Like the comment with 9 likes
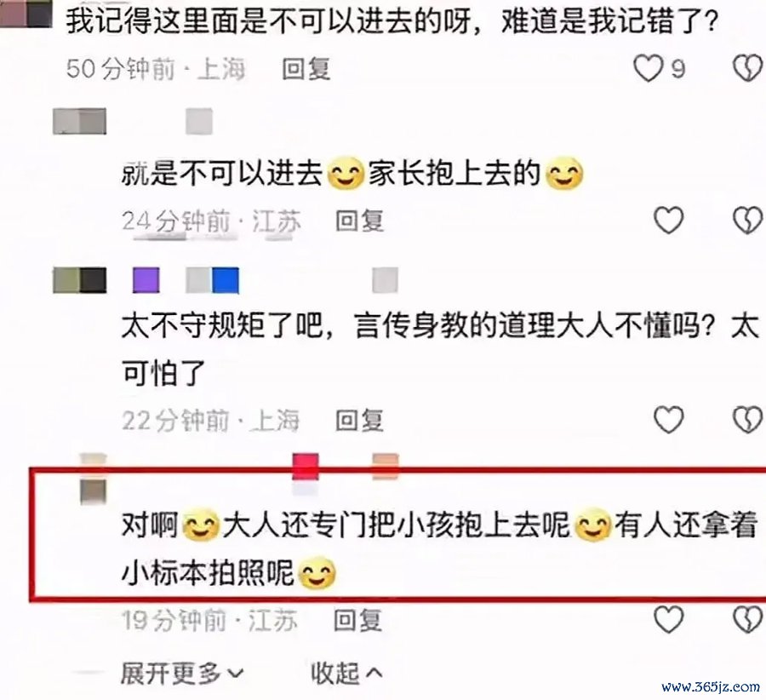The width and height of the screenshot is (766, 700). click(x=648, y=68)
